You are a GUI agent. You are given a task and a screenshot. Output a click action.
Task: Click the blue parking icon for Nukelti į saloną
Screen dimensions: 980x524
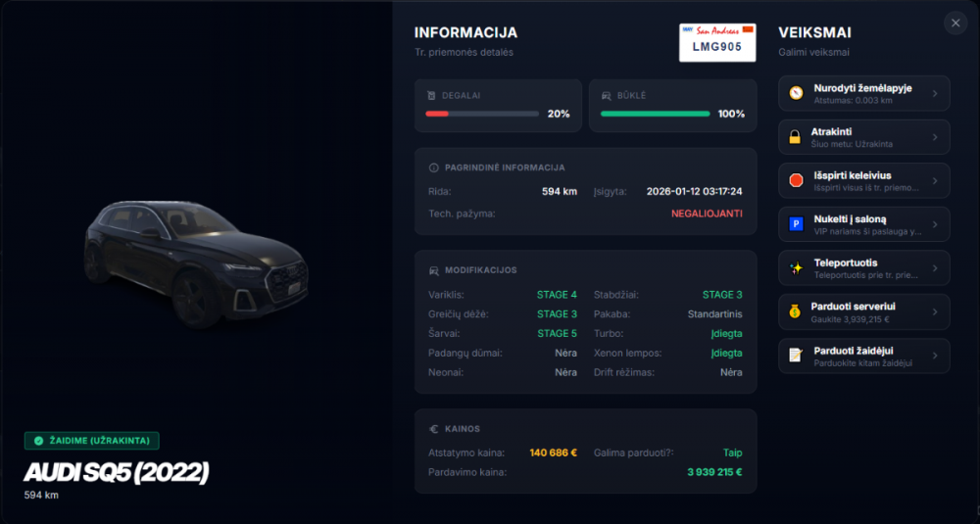[796, 224]
